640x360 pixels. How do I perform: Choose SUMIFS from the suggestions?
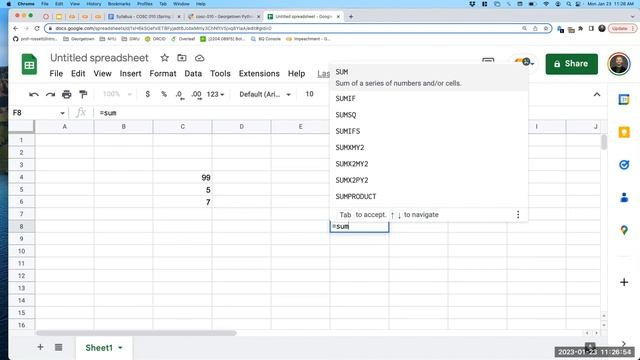point(429,131)
